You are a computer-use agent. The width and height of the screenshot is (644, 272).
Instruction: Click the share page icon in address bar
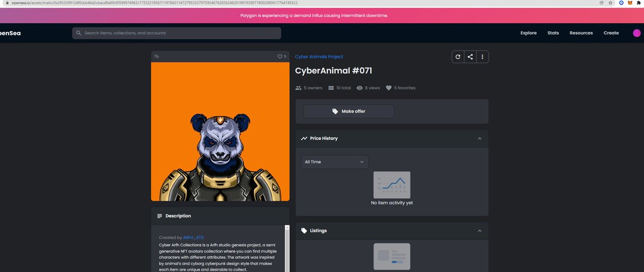(602, 3)
